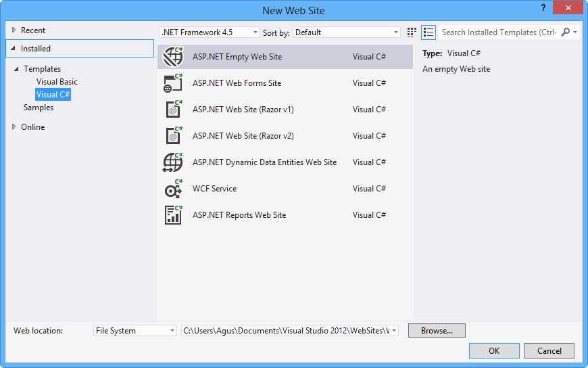Image resolution: width=588 pixels, height=368 pixels.
Task: Switch to small icons grid view
Action: (412, 32)
